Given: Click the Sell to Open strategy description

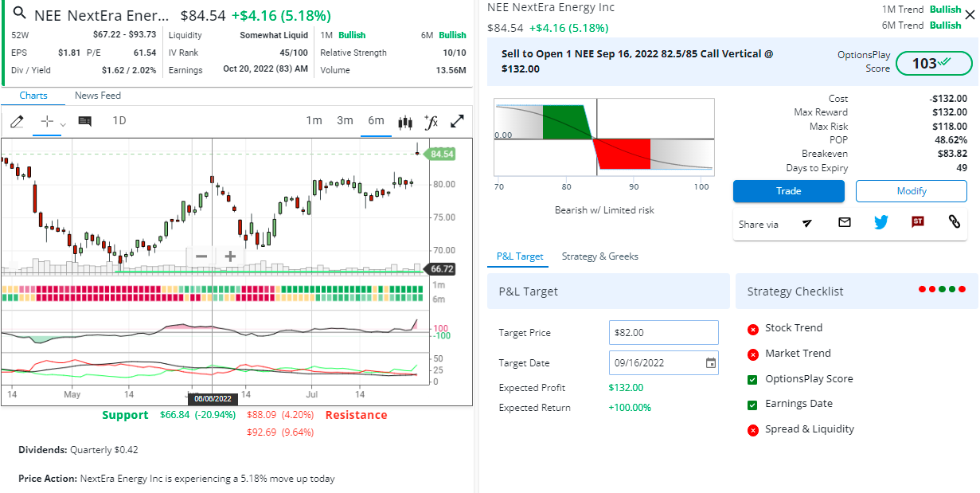Looking at the screenshot, I should pyautogui.click(x=638, y=61).
